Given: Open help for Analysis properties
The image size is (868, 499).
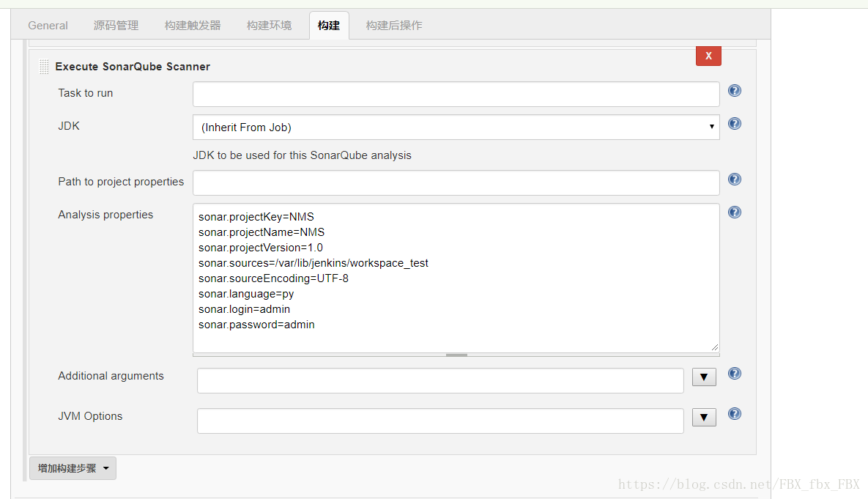Looking at the screenshot, I should tap(735, 212).
